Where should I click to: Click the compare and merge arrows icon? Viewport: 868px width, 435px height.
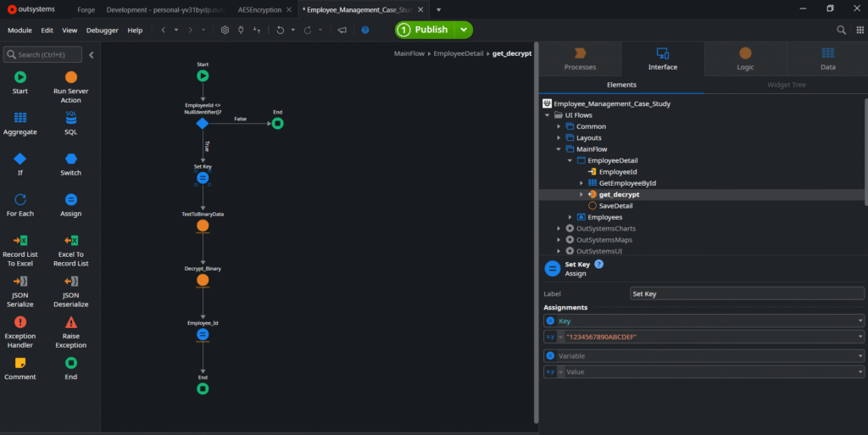click(257, 30)
